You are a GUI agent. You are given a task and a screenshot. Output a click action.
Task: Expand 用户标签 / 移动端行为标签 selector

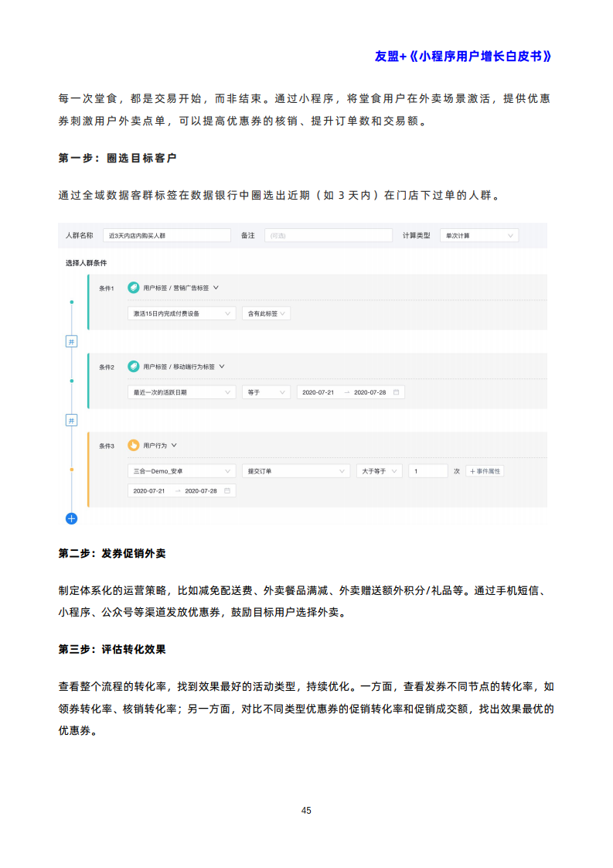coord(184,367)
